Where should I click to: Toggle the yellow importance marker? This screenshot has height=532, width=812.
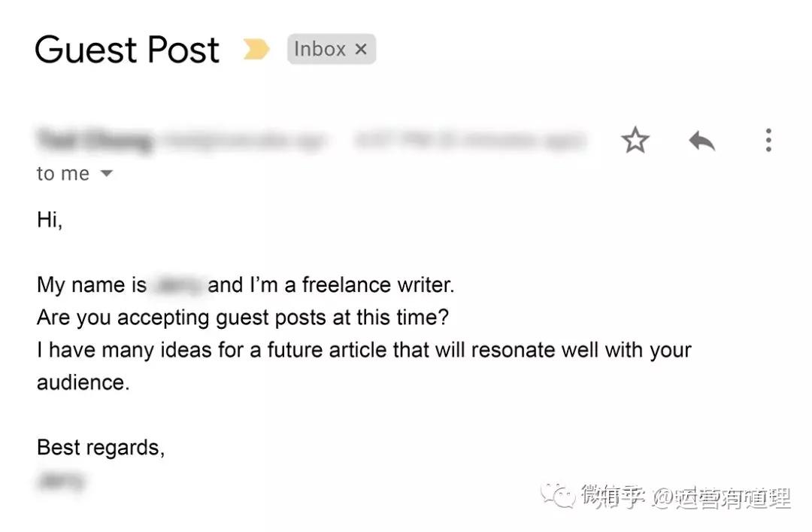point(256,49)
